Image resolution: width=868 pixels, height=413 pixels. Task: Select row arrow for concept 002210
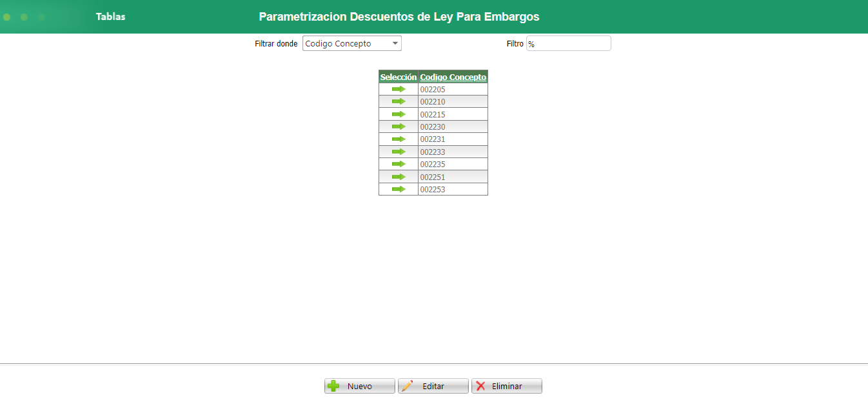click(399, 101)
